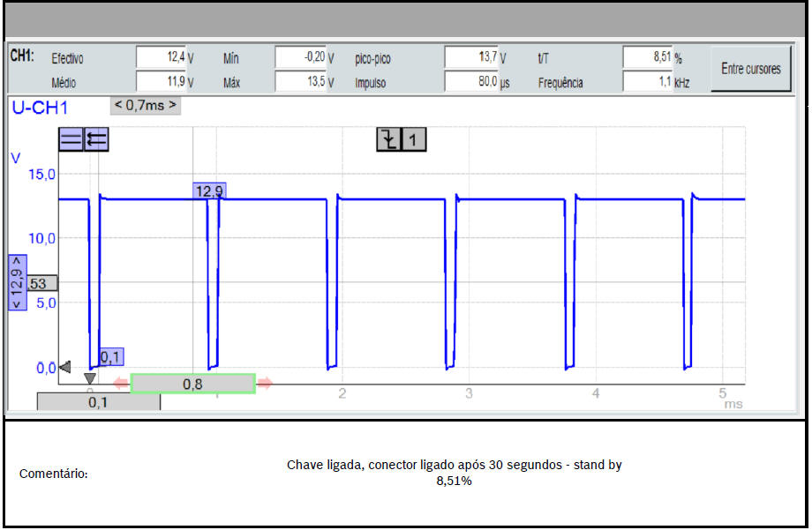Screen dimensions: 812x530
Task: Click the Frequência value field showing 1,1
Action: coord(648,82)
